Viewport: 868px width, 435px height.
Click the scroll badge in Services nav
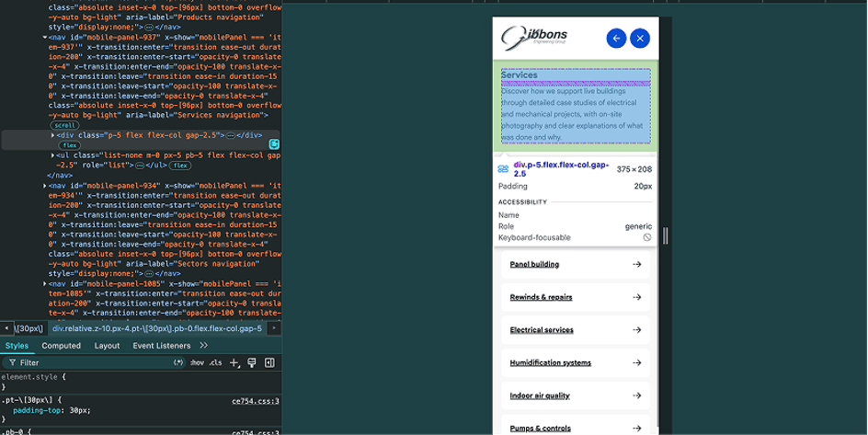click(x=64, y=126)
